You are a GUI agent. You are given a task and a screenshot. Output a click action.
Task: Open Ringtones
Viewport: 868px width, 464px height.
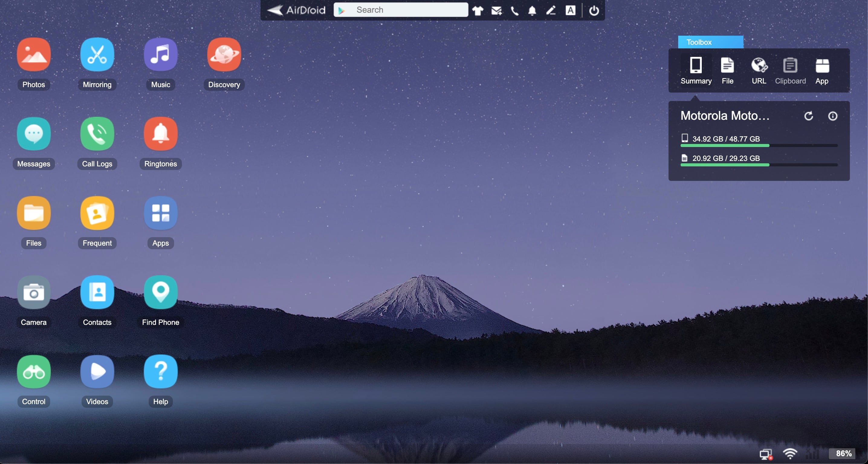click(x=160, y=134)
